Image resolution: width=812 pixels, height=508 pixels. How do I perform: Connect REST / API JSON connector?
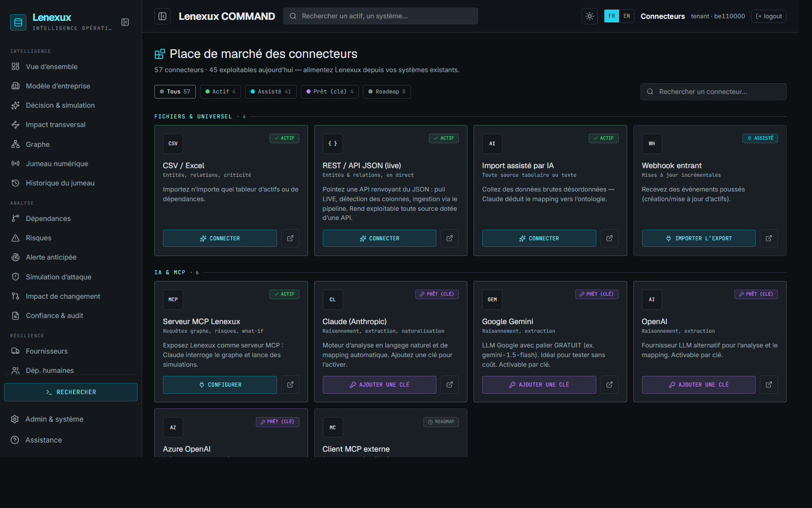(380, 238)
